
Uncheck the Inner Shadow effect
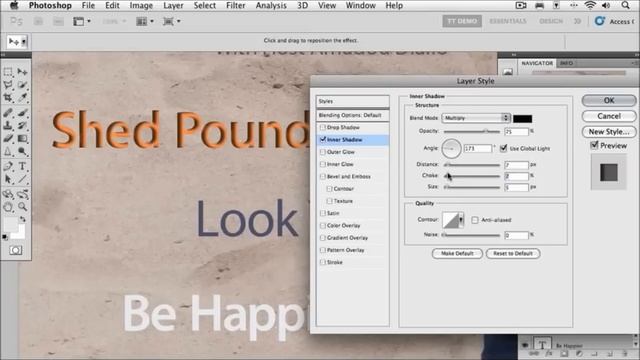click(322, 140)
